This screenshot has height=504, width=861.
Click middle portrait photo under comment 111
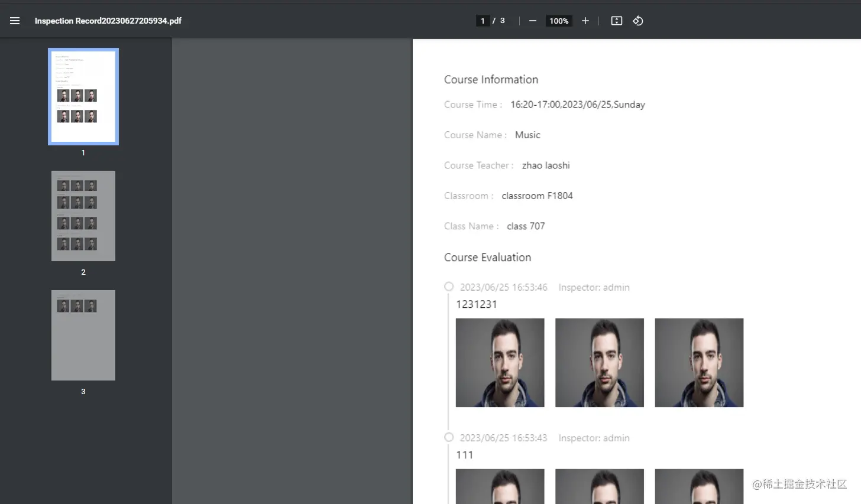click(x=600, y=486)
